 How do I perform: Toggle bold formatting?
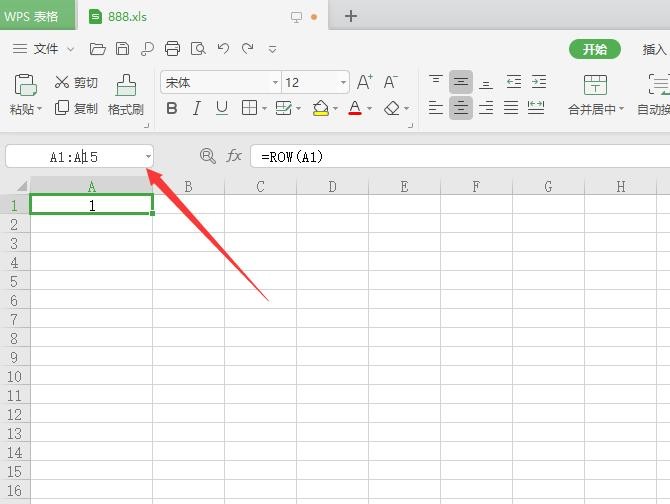pyautogui.click(x=172, y=109)
